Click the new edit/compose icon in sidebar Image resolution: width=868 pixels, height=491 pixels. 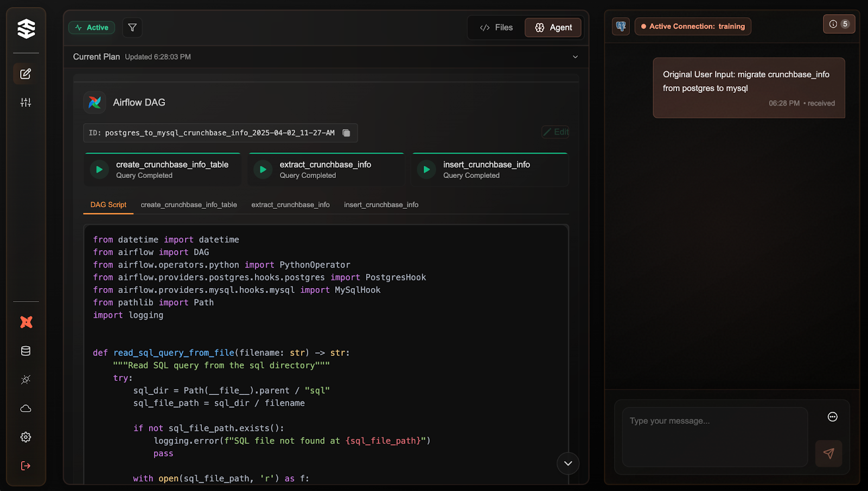(x=25, y=74)
